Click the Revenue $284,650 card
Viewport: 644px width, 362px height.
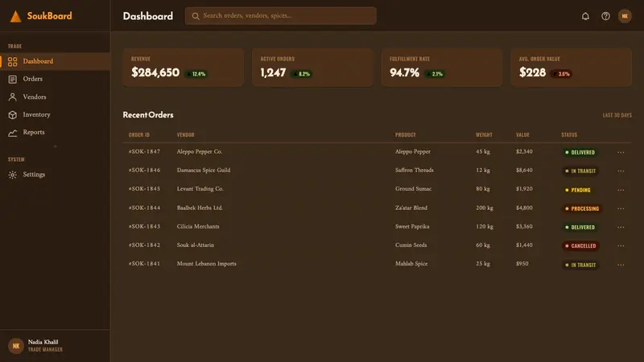tap(184, 68)
